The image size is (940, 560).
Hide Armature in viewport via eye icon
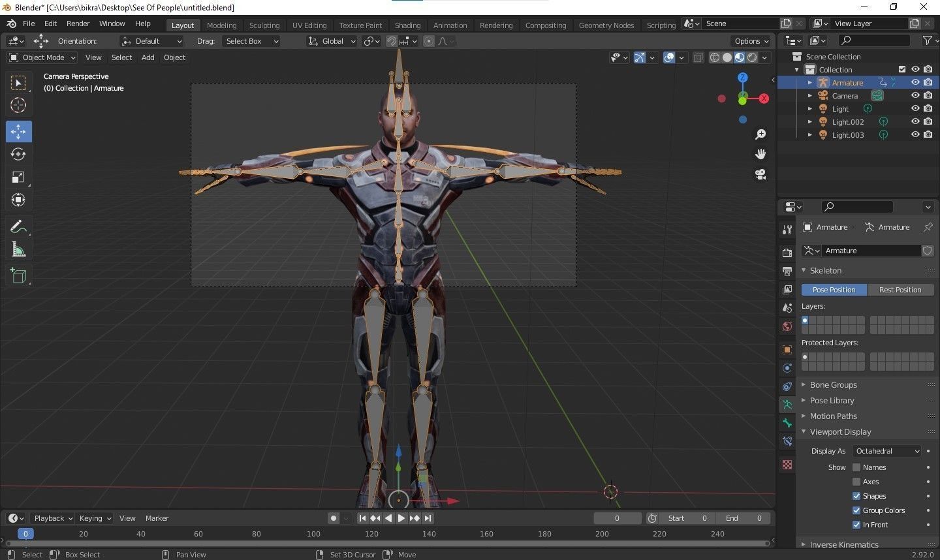[915, 83]
